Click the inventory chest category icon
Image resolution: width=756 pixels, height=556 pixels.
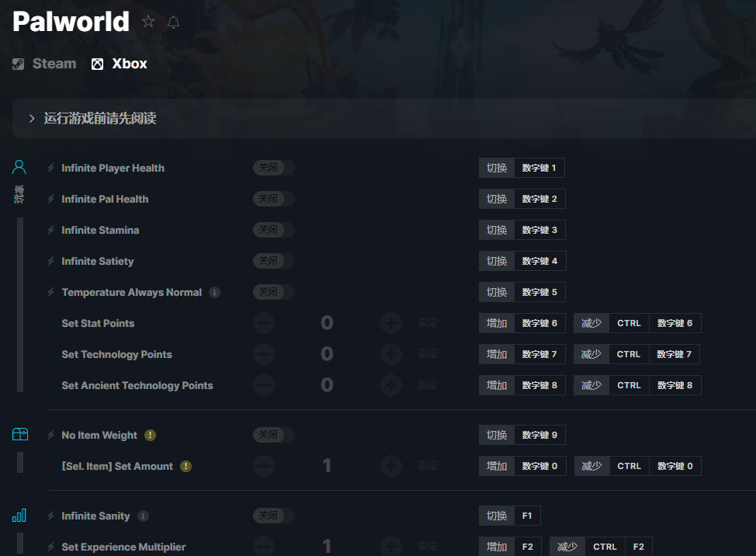(20, 435)
